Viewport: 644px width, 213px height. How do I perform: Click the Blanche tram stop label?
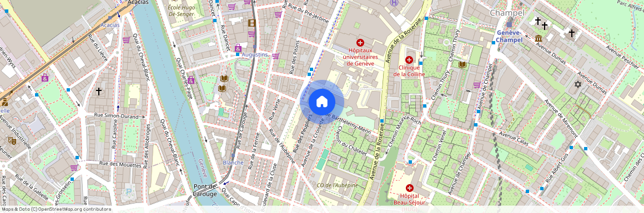[x=233, y=163]
